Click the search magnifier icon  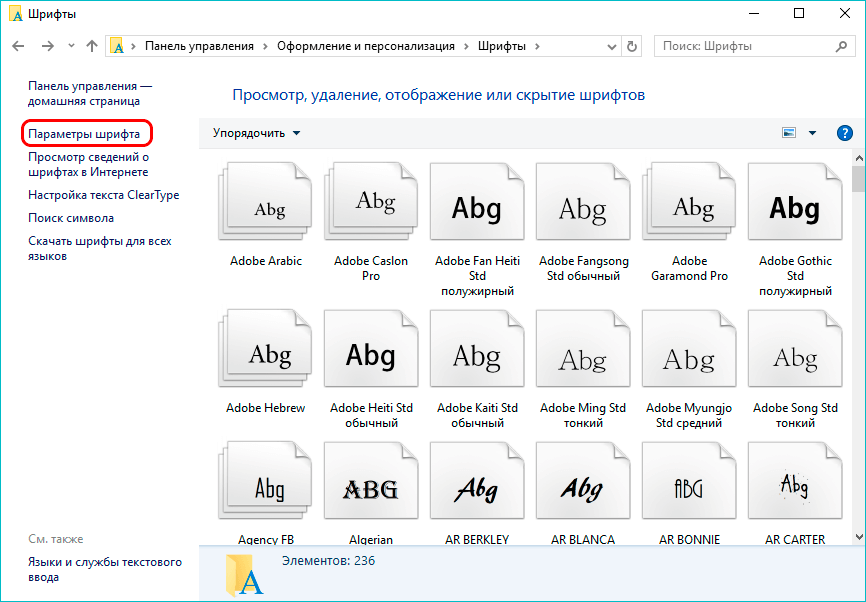pyautogui.click(x=841, y=46)
